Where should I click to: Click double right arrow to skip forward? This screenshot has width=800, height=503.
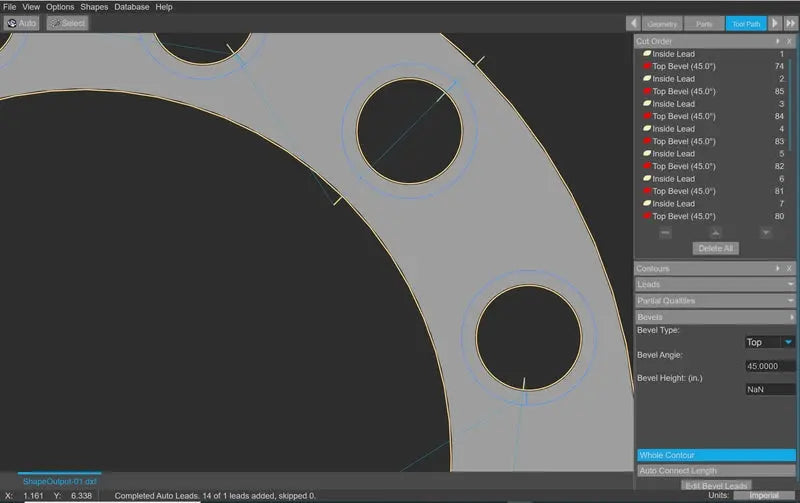click(791, 23)
